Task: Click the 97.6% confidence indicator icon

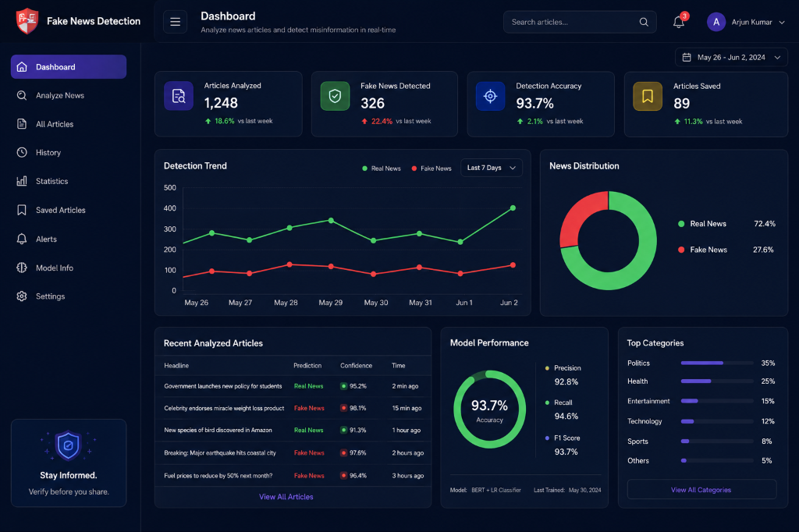Action: (x=344, y=452)
